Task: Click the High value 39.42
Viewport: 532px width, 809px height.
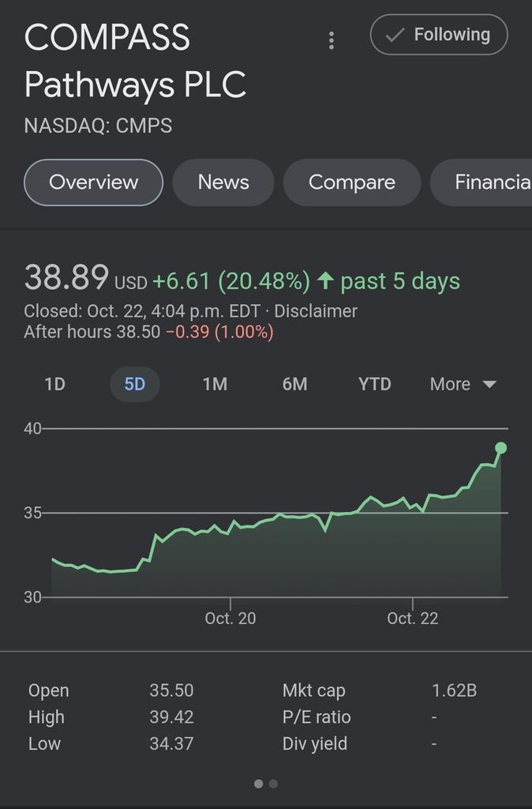Action: 171,717
